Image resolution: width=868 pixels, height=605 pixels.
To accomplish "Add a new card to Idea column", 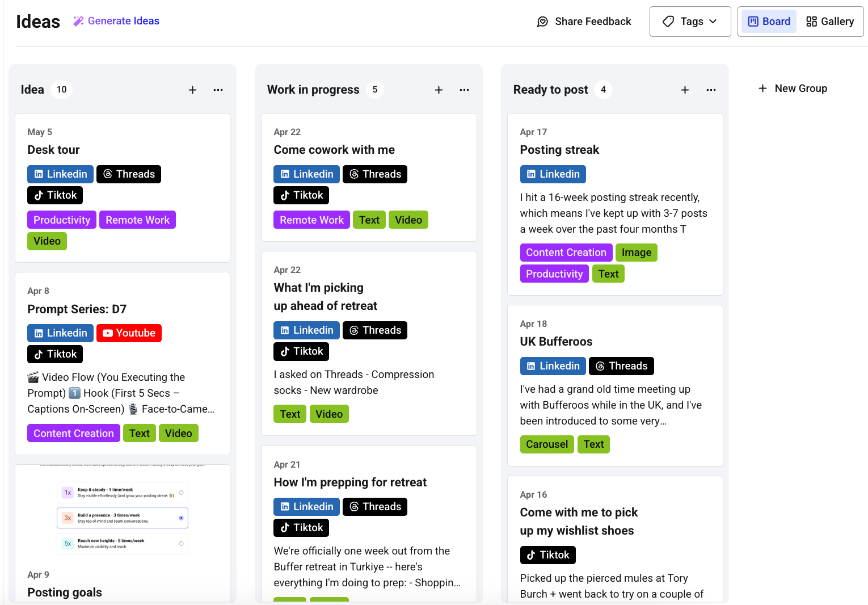I will coord(193,90).
